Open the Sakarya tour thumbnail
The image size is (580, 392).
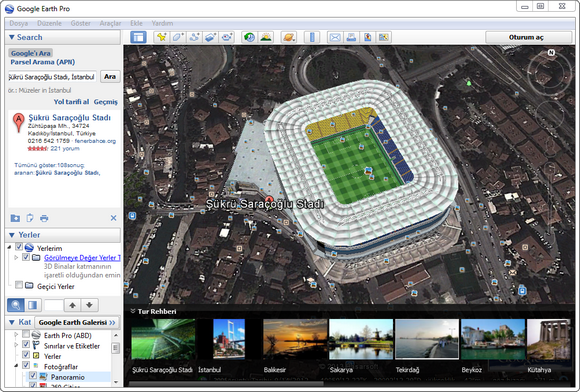(x=361, y=339)
